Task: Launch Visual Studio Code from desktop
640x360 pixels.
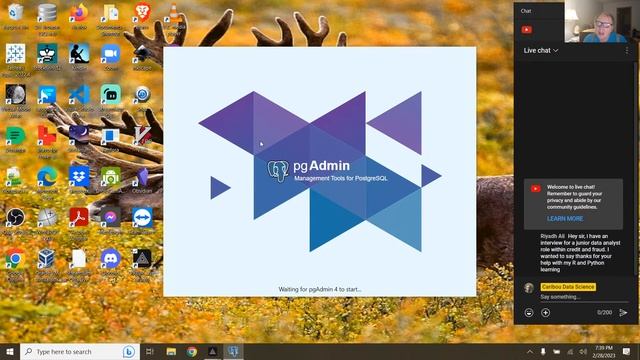Action: pos(79,95)
